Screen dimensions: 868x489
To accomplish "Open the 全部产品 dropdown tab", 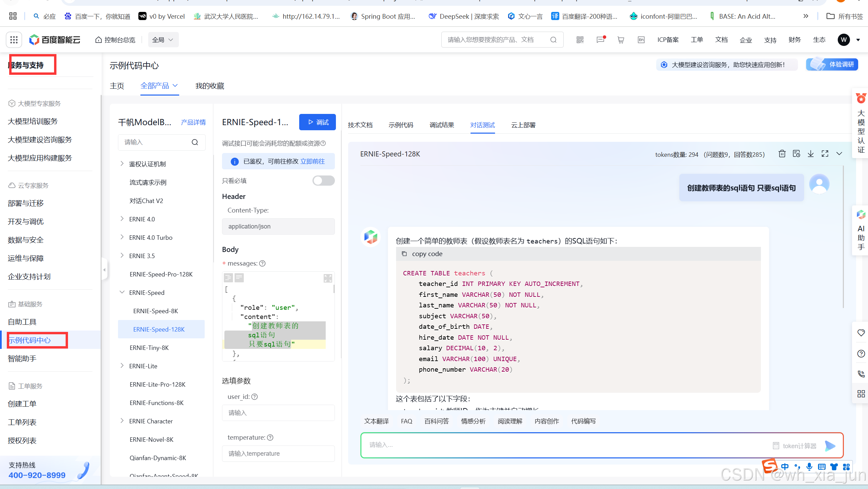I will [159, 86].
